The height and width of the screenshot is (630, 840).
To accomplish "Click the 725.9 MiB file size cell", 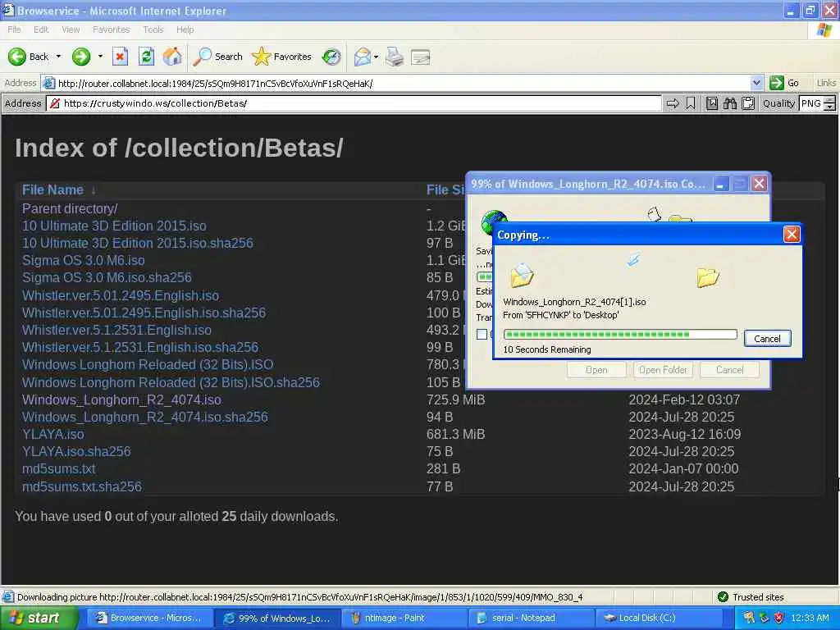I will [x=455, y=399].
